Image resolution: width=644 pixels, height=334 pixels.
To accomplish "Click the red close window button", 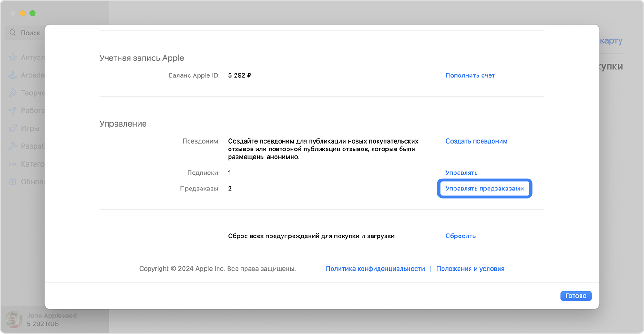I will click(13, 13).
